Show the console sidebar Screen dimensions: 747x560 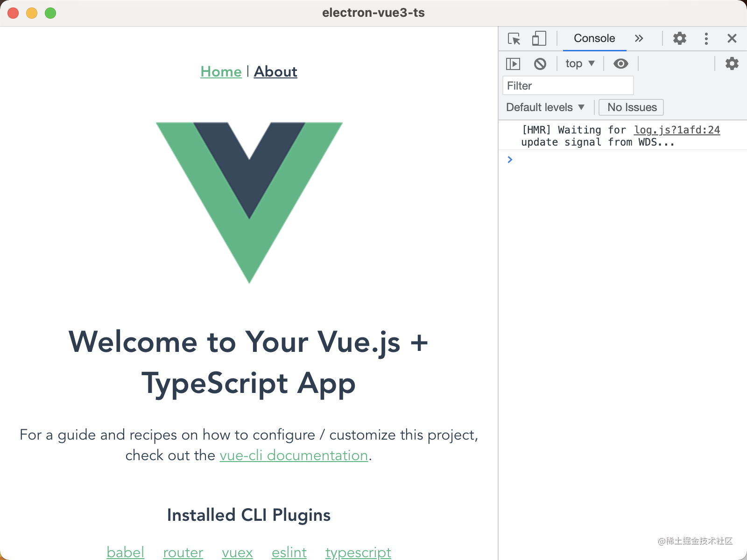tap(513, 63)
